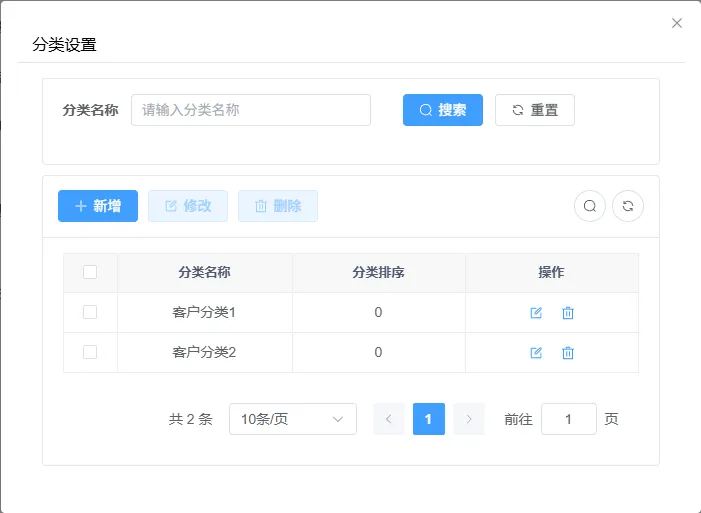701x513 pixels.
Task: Click the blue 搜索 button
Action: pyautogui.click(x=443, y=110)
